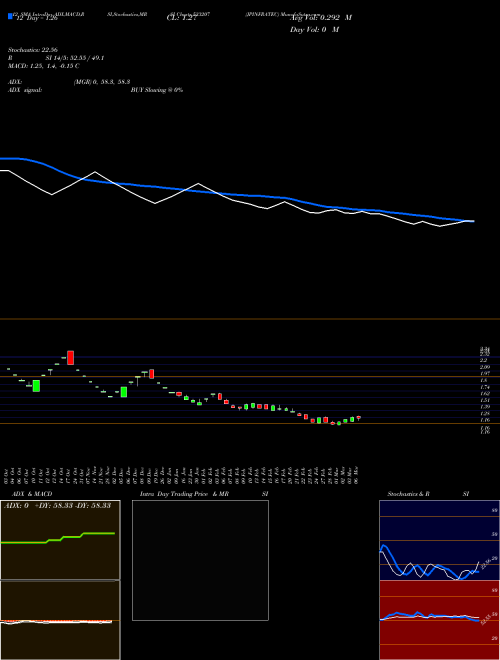The image size is (500, 660).
Task: Click the 'Day Vol: 0 M' text
Action: click(x=314, y=30)
